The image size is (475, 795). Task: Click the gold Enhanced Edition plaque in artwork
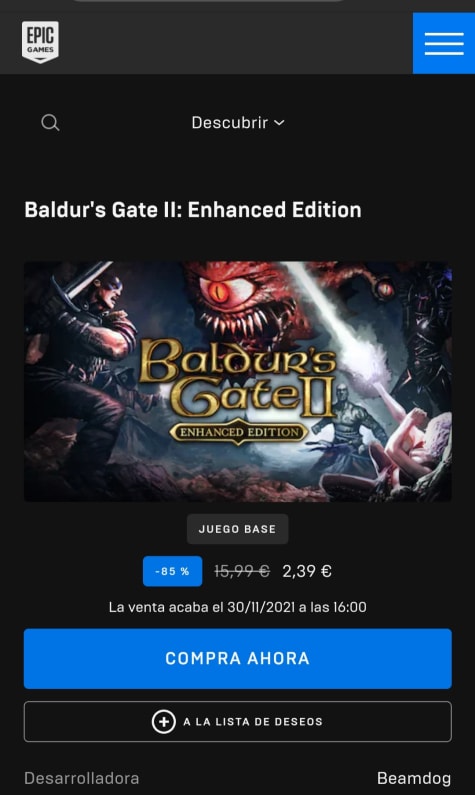(239, 432)
